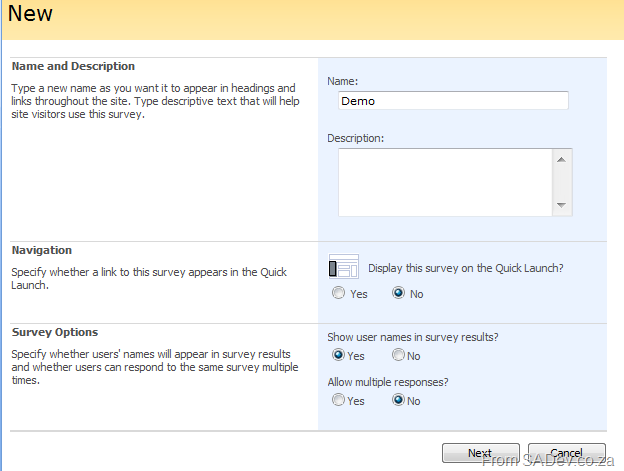Choose Yes for show user names
This screenshot has width=624, height=471.
click(338, 355)
